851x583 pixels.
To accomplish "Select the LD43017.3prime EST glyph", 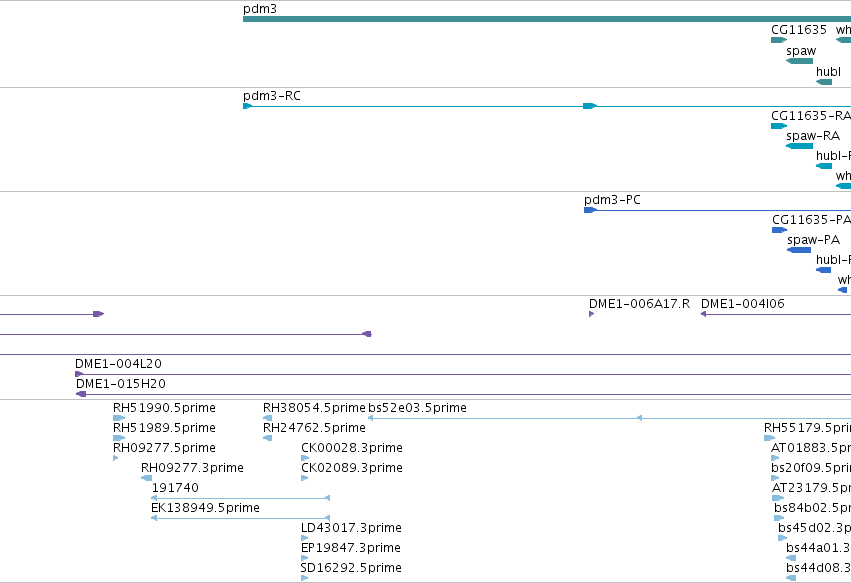I will coord(304,538).
